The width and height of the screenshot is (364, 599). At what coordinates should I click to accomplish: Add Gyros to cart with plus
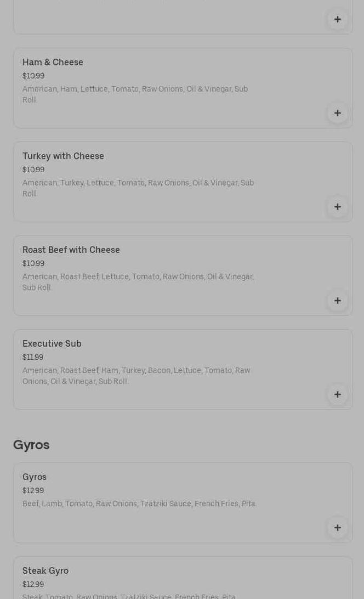(x=338, y=528)
